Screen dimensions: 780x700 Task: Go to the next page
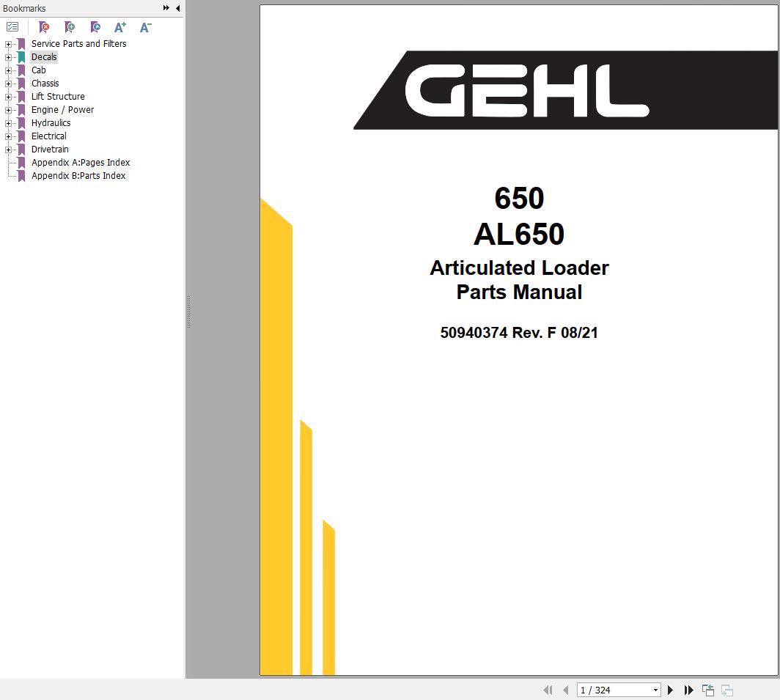click(670, 690)
